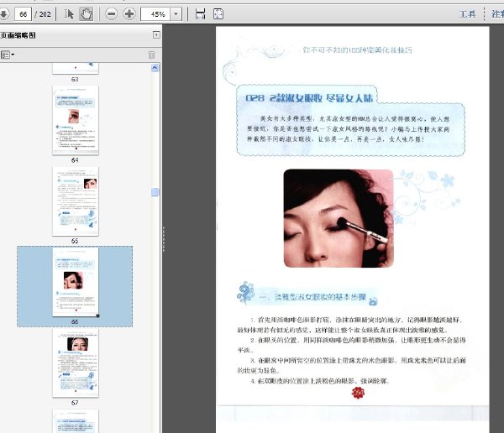
Task: Choose the text selection cursor tool
Action: point(69,13)
